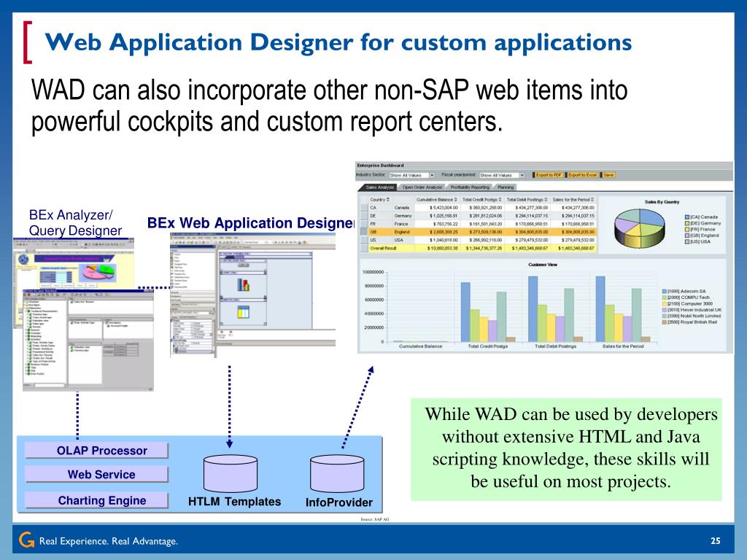Click the Germany country name cell
This screenshot has height=560, width=747.
pyautogui.click(x=403, y=216)
